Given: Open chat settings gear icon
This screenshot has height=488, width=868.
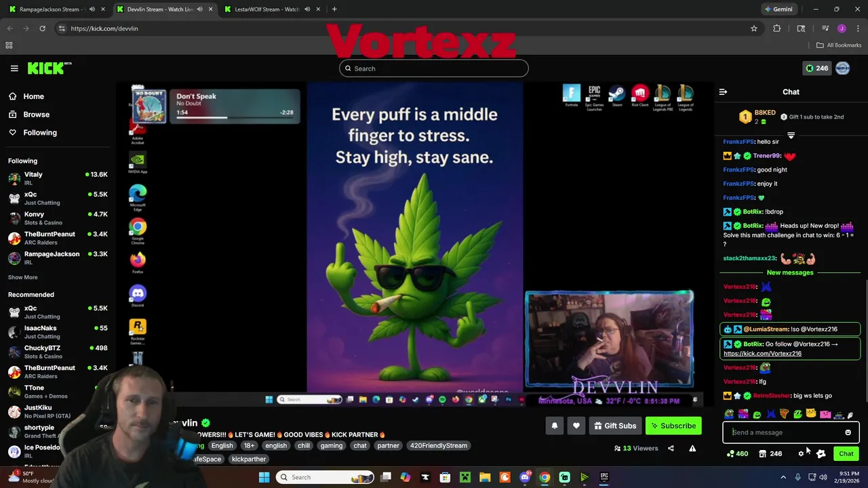Looking at the screenshot, I should pos(801,453).
